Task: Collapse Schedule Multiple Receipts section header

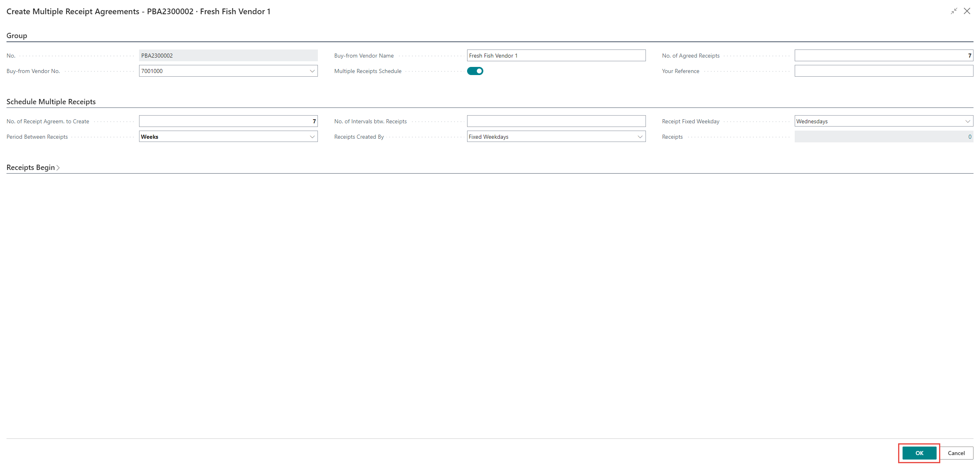Action: pos(51,102)
